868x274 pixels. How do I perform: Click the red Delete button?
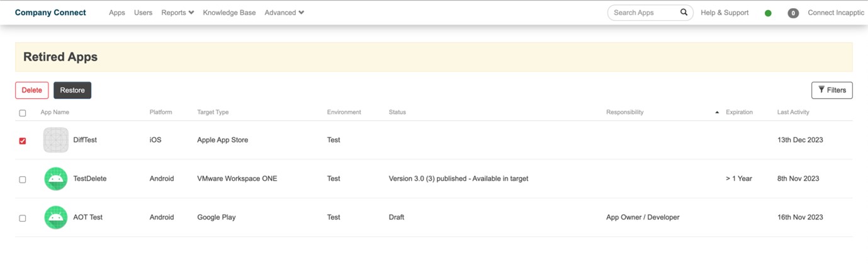point(32,90)
